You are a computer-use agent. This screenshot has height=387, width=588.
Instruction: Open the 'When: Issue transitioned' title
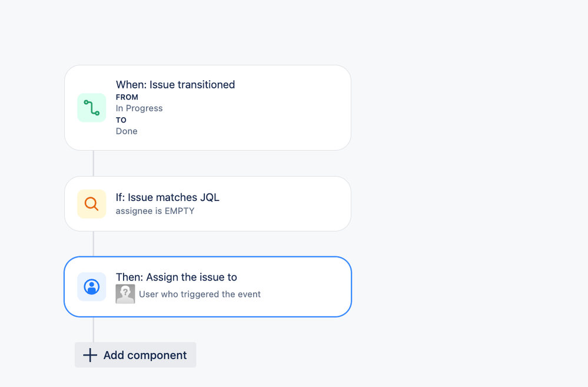(x=175, y=85)
